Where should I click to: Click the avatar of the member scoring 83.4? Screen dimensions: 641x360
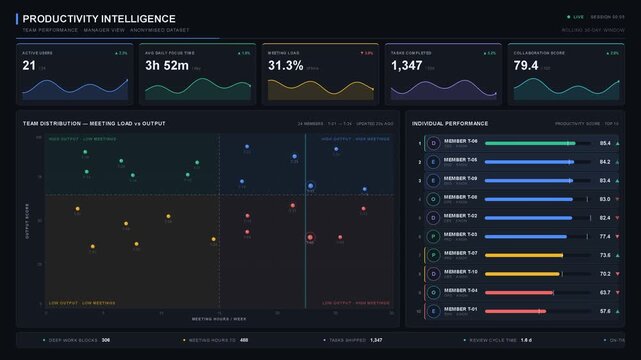(x=433, y=181)
